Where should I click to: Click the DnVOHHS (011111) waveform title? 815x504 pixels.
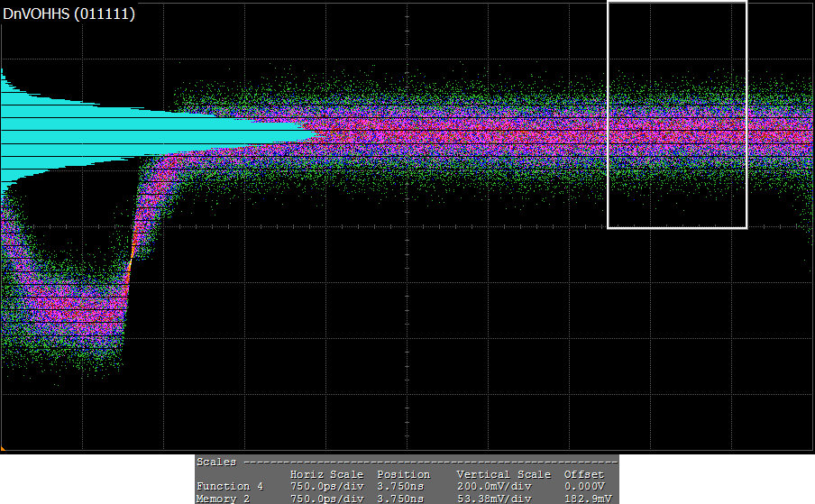coord(69,14)
